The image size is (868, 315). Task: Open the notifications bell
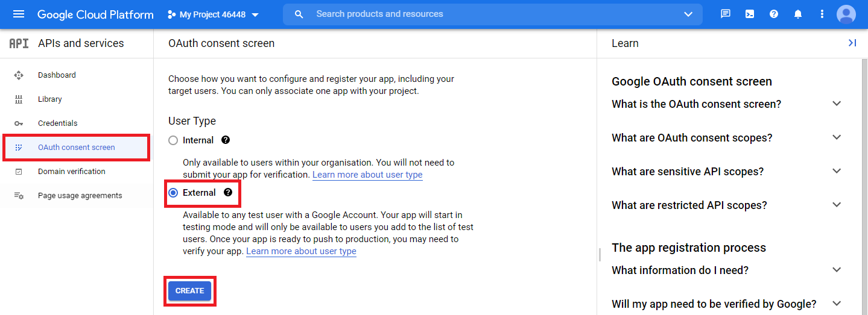click(798, 14)
